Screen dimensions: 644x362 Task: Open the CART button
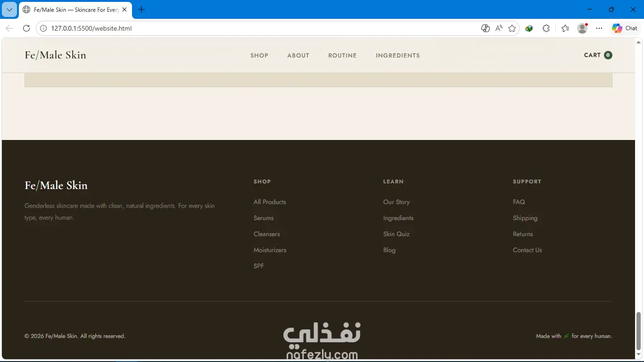coord(598,55)
